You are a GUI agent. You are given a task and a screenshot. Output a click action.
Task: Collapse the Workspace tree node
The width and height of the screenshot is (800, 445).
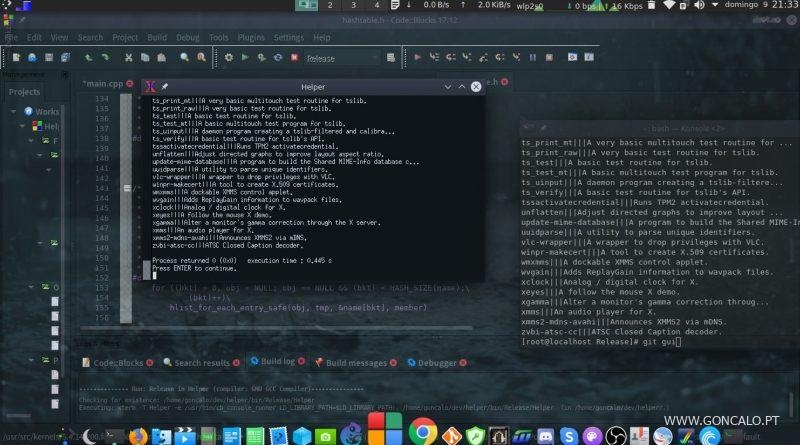click(14, 111)
